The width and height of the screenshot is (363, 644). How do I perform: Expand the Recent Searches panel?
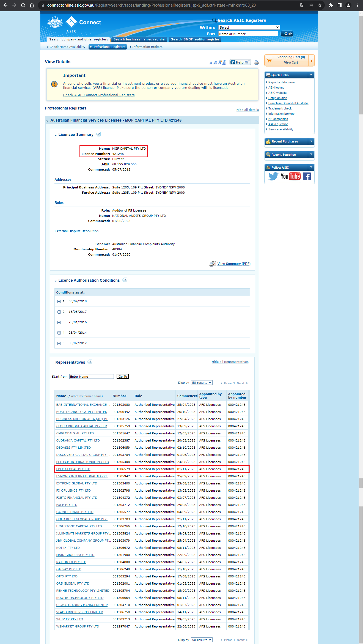[311, 155]
